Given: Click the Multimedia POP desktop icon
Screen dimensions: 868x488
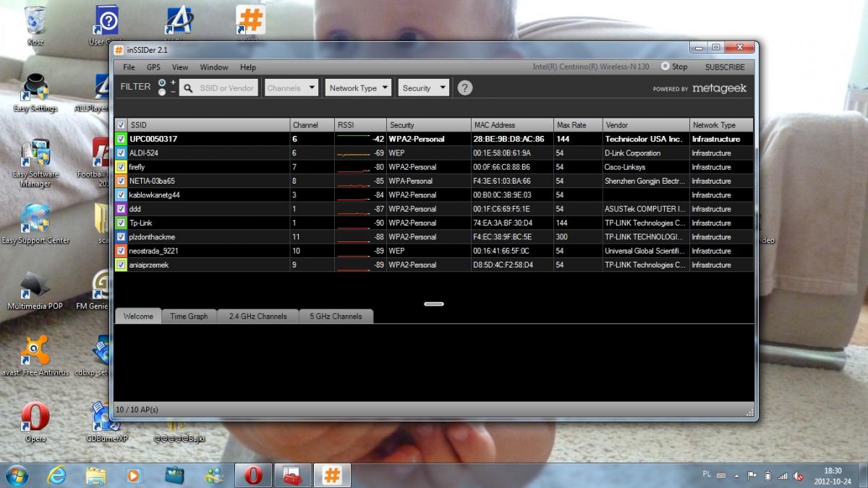Looking at the screenshot, I should (x=35, y=291).
